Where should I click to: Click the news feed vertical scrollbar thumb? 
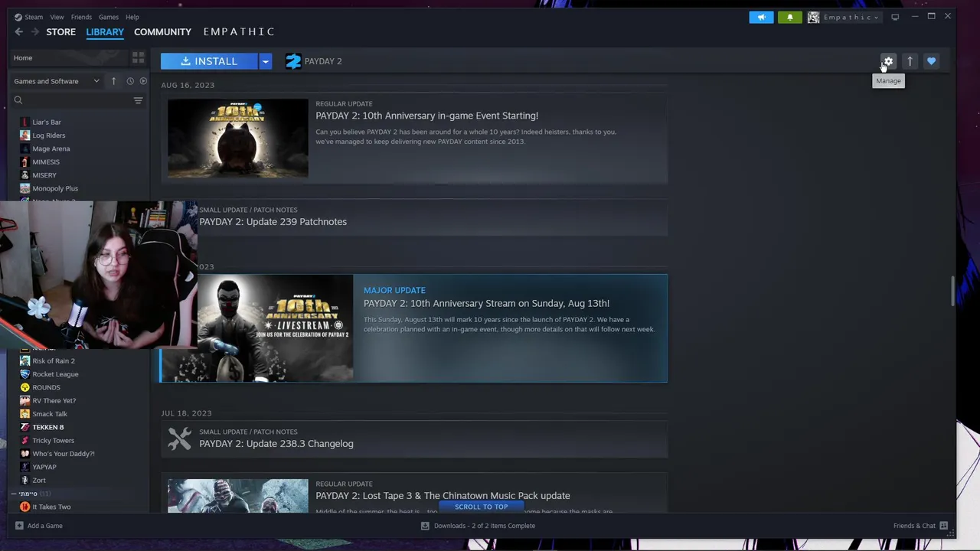tap(953, 291)
